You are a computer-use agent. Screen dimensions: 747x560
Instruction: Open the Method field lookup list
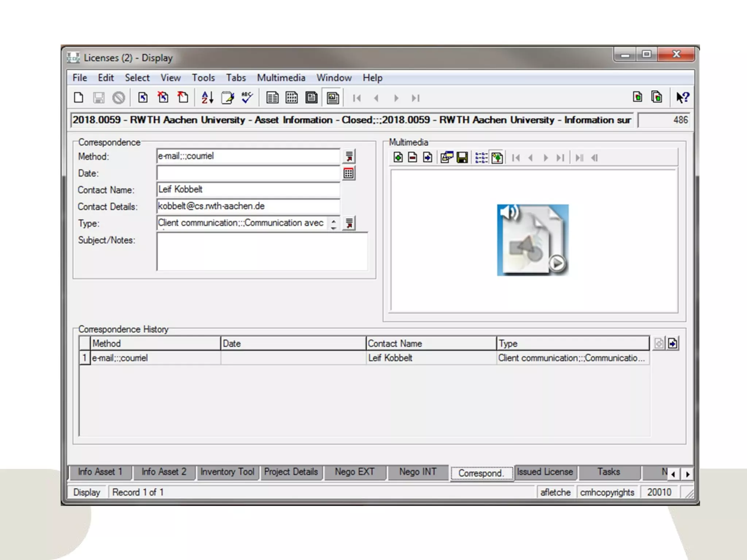pyautogui.click(x=349, y=156)
